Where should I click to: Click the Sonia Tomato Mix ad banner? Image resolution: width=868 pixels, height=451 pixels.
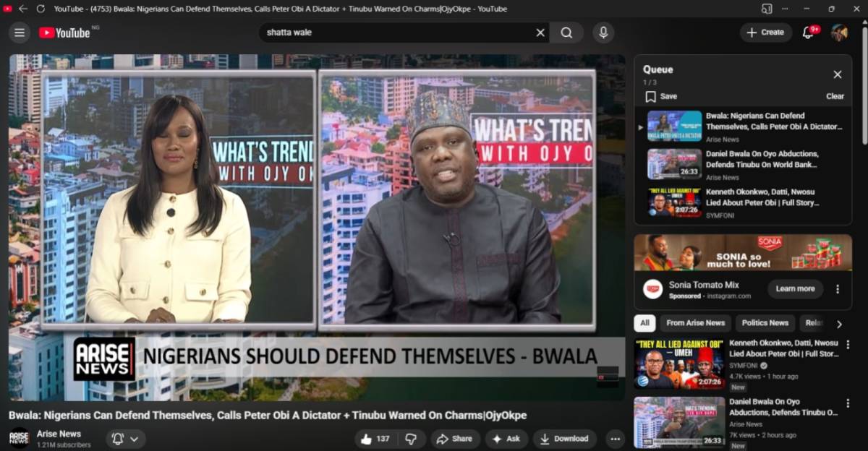click(743, 252)
